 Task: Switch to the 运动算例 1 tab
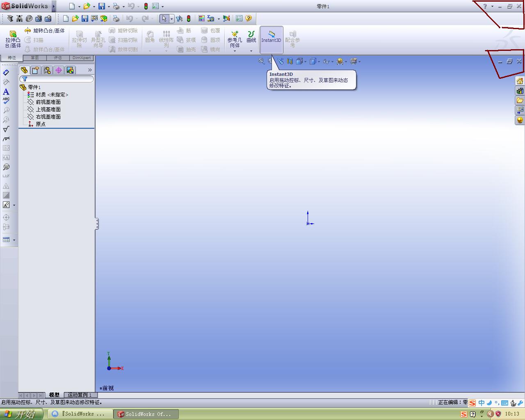click(x=80, y=395)
